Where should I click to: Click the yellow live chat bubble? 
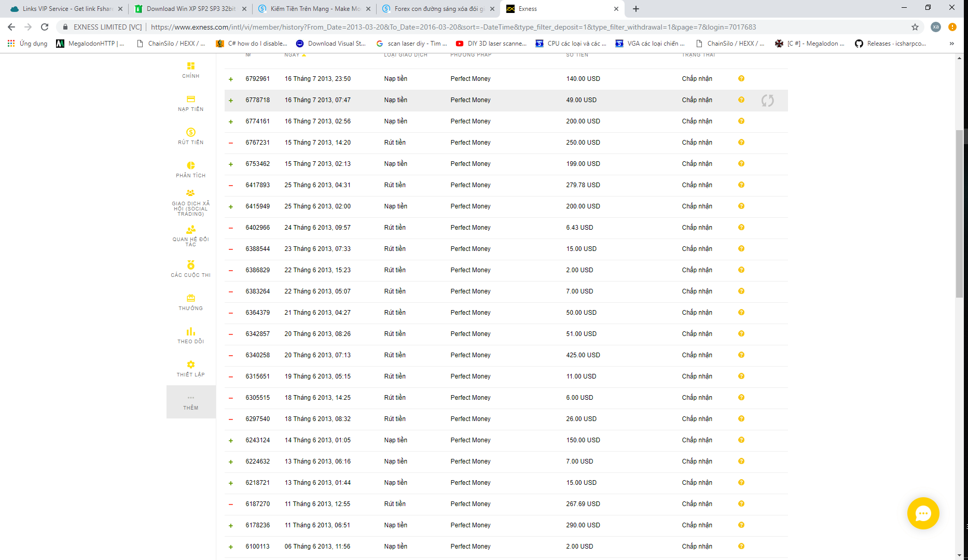click(x=923, y=513)
